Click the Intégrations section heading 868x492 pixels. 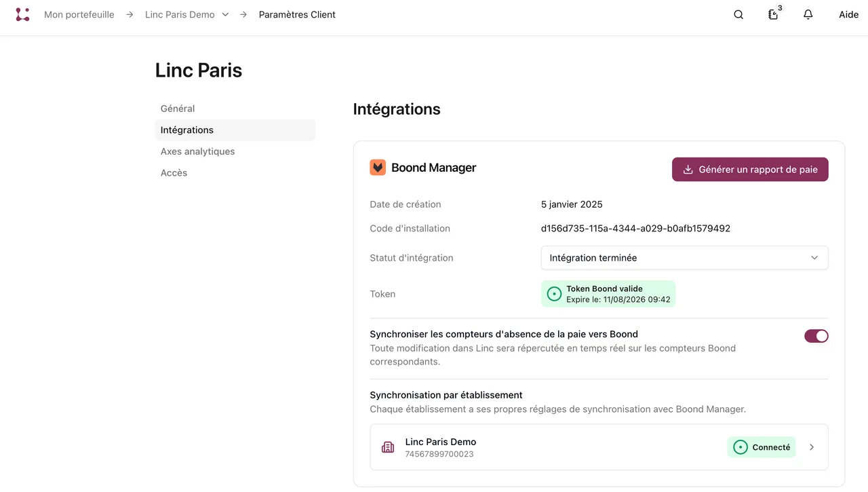(x=397, y=109)
